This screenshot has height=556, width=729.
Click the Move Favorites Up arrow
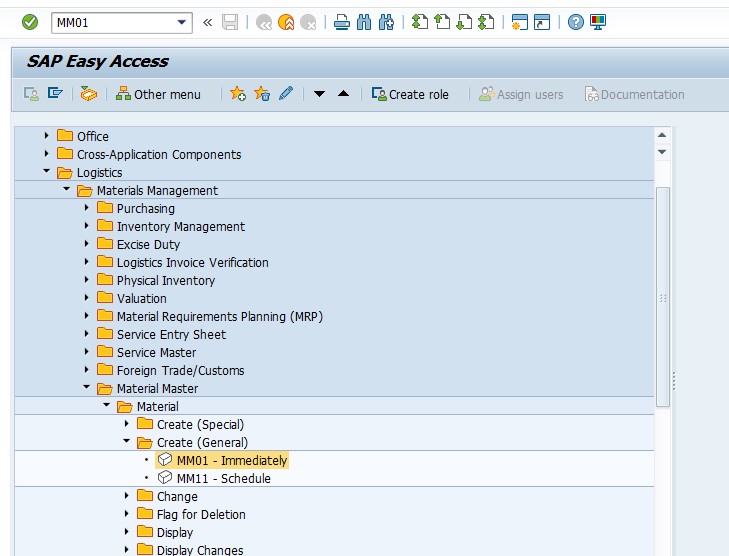click(x=344, y=93)
